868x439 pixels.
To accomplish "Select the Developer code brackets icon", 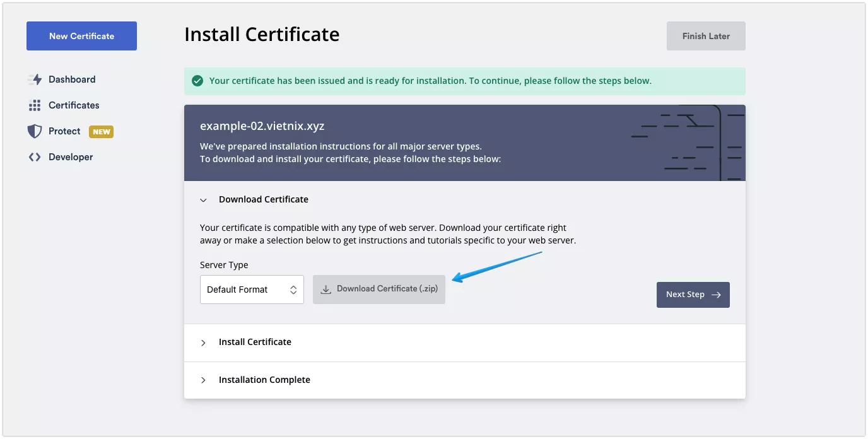I will click(x=35, y=156).
